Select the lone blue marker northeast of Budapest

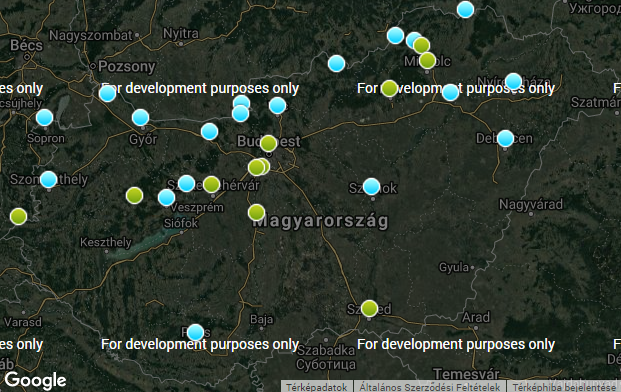point(336,63)
